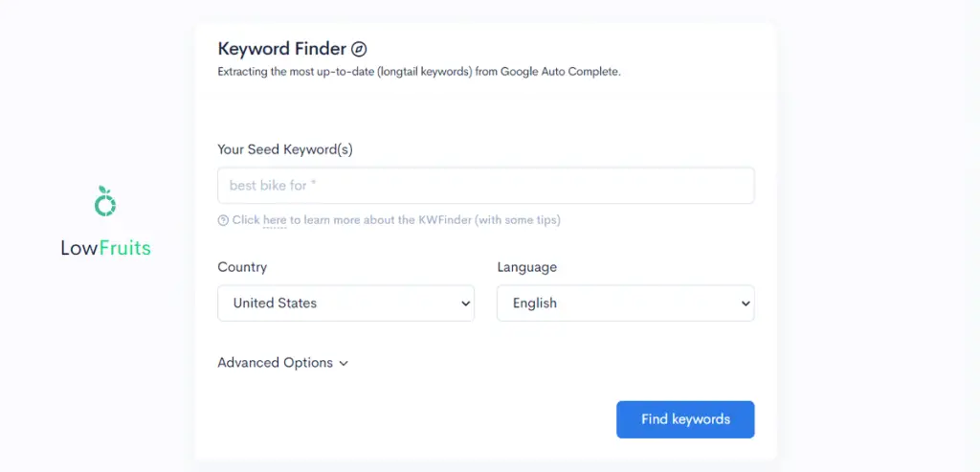Focus the seed keyword input field
Screen dimensions: 980x472
coord(485,185)
